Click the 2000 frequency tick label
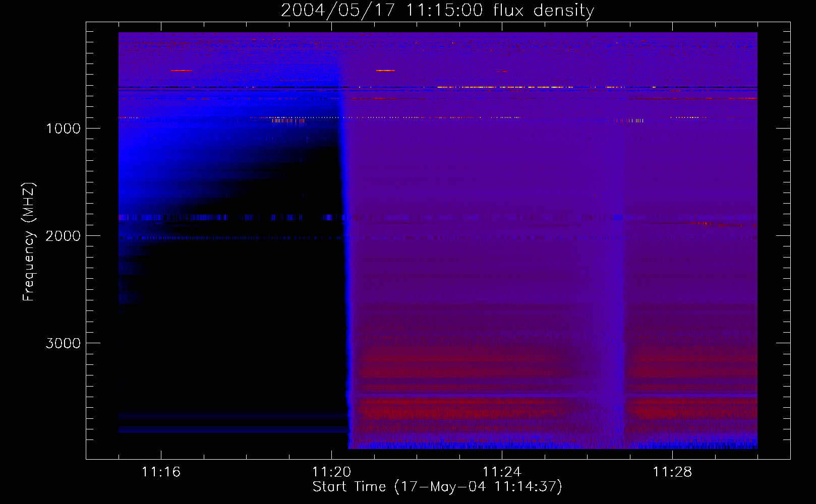Viewport: 816px width, 504px height. coord(63,236)
